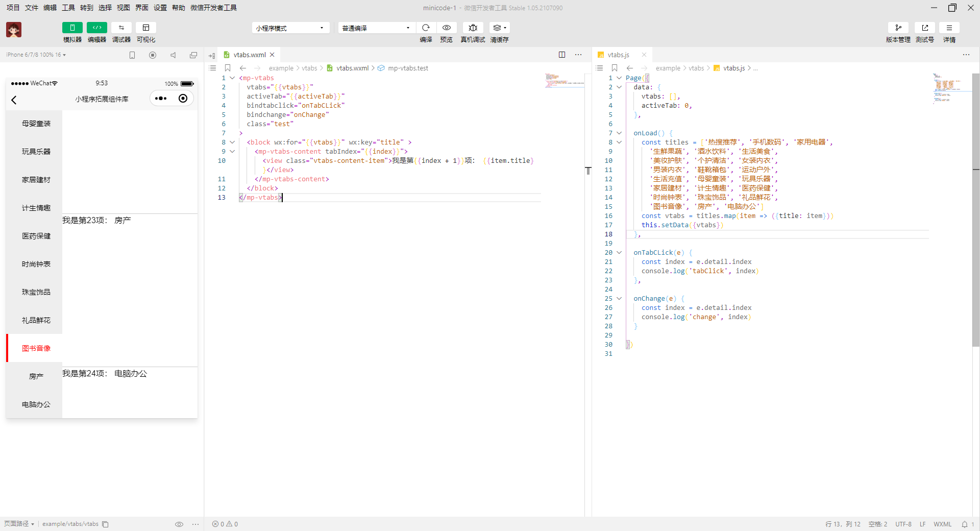Click the simulator record icon

coord(153,55)
